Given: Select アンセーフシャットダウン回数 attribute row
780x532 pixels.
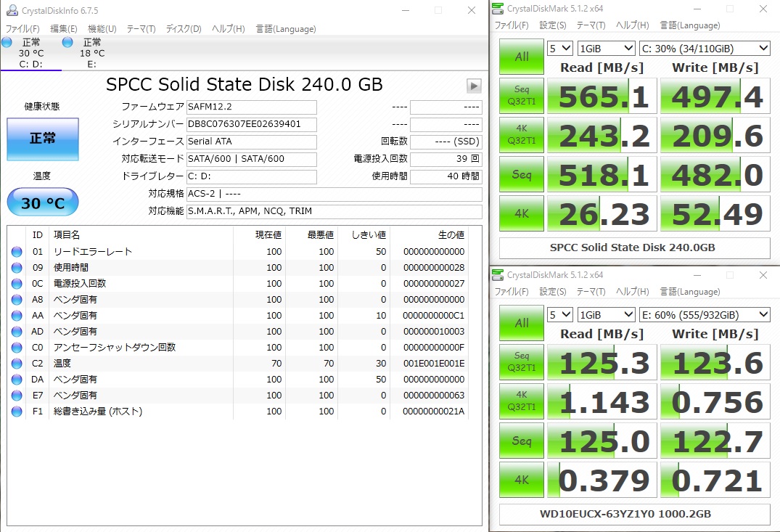Looking at the screenshot, I should (x=239, y=348).
